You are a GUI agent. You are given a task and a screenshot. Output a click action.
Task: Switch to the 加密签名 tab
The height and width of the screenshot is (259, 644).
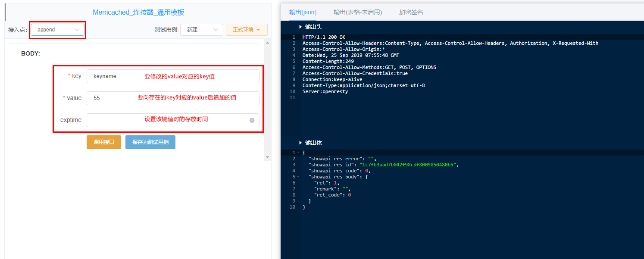(x=411, y=12)
